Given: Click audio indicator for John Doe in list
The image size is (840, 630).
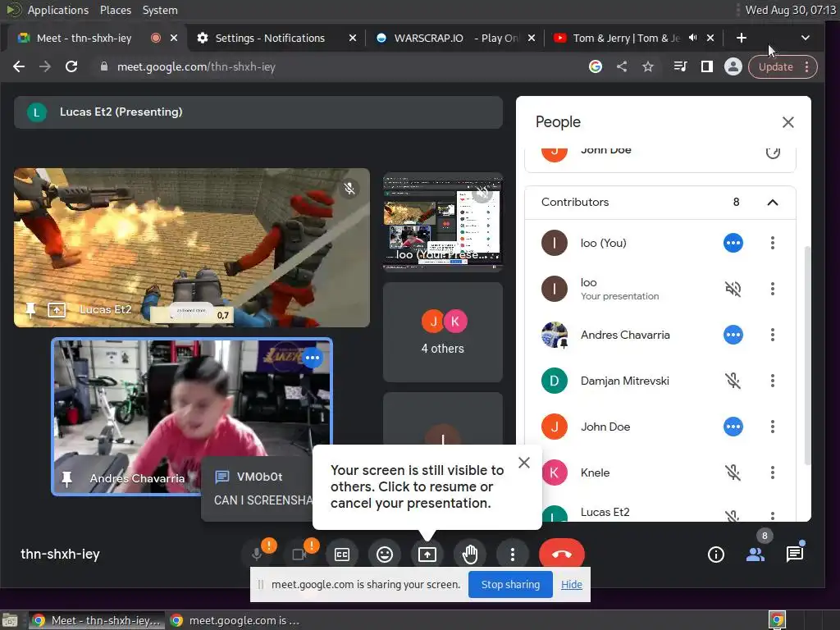Looking at the screenshot, I should pos(733,427).
